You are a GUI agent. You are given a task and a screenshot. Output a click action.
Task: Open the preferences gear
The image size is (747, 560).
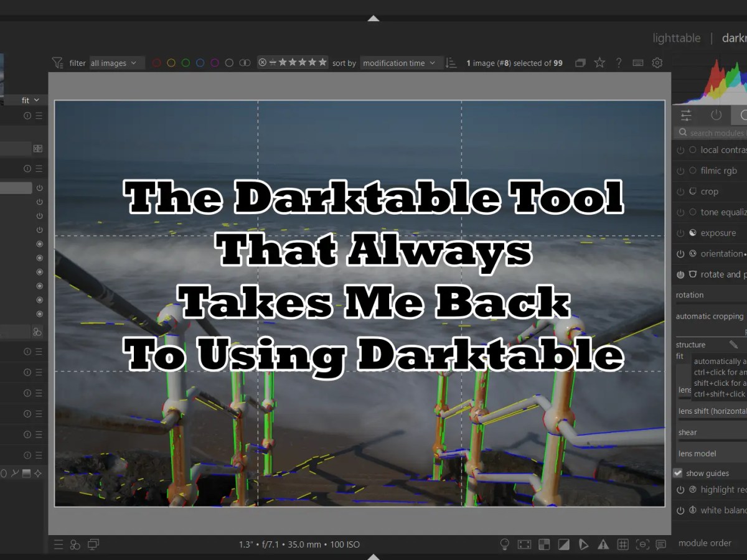pos(657,63)
